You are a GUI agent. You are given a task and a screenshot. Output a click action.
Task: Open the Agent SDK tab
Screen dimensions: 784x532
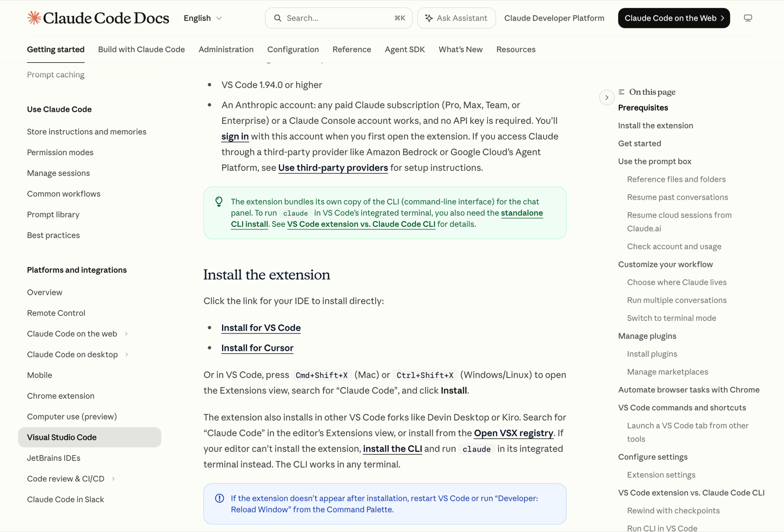click(x=405, y=49)
